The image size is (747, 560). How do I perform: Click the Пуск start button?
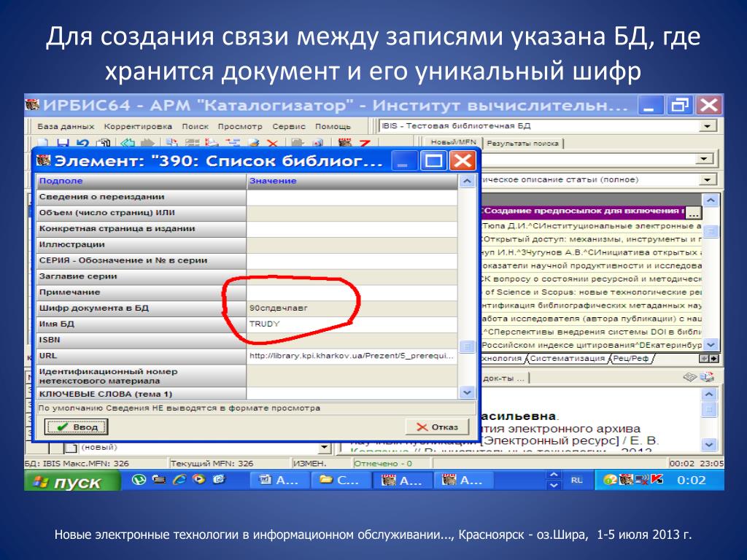pos(71,481)
